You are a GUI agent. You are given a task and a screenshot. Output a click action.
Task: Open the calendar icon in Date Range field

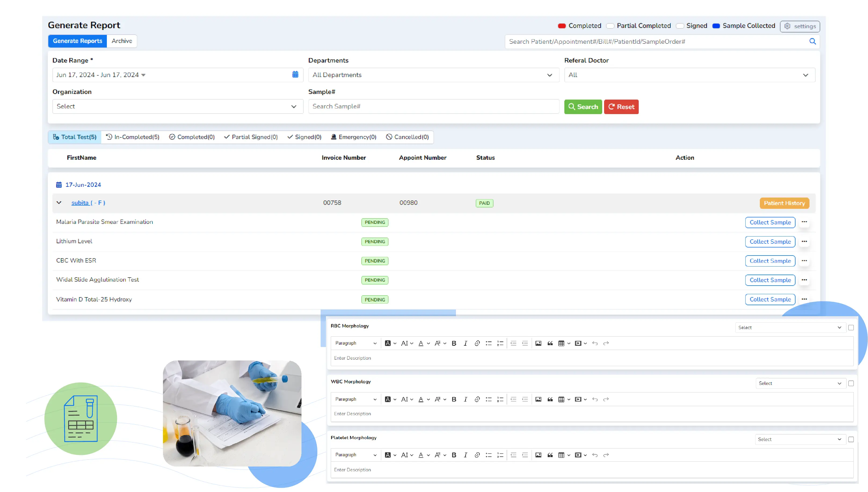(295, 74)
